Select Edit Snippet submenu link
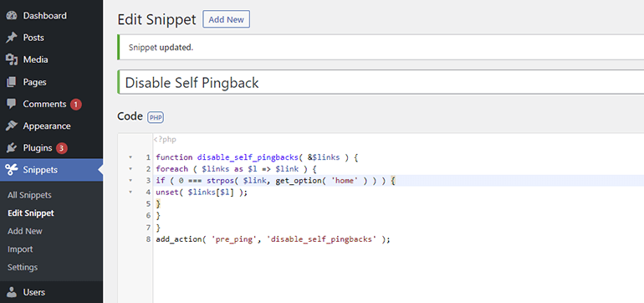 [31, 213]
